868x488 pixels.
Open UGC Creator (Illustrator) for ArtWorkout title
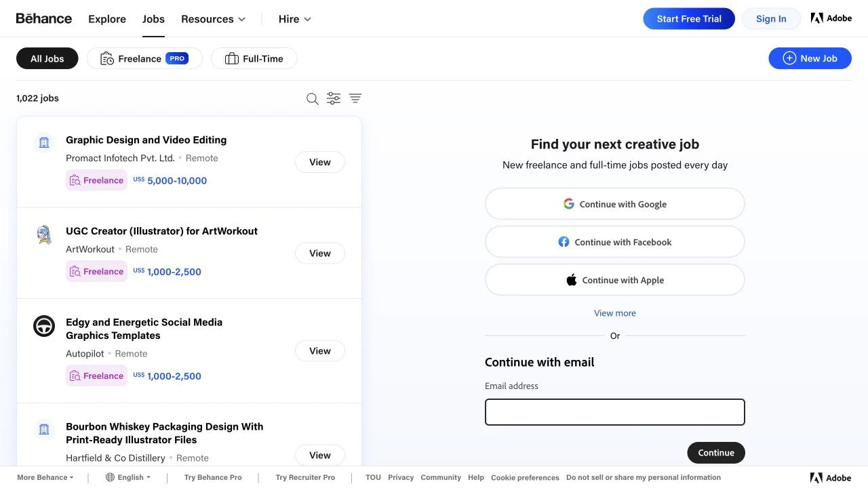click(x=161, y=230)
